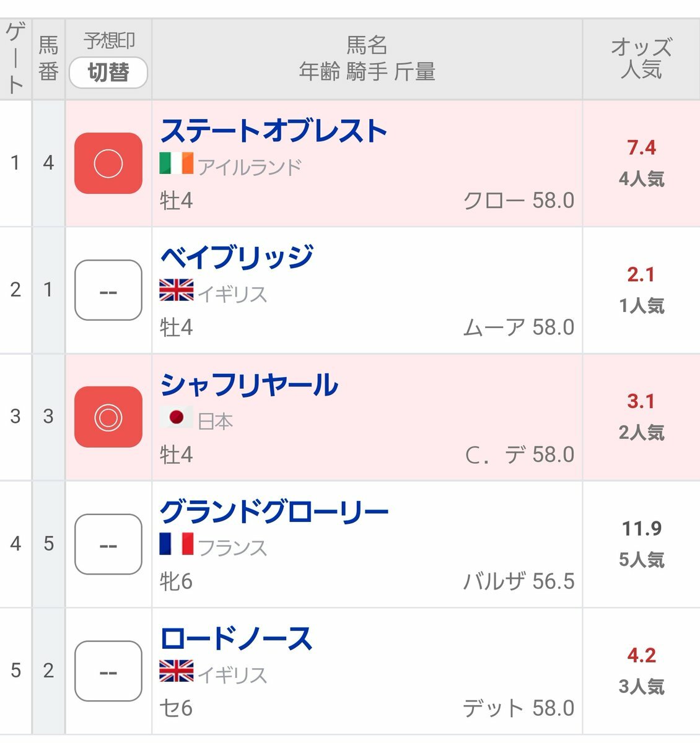Open horse page for ベイブリッジ

point(236,258)
